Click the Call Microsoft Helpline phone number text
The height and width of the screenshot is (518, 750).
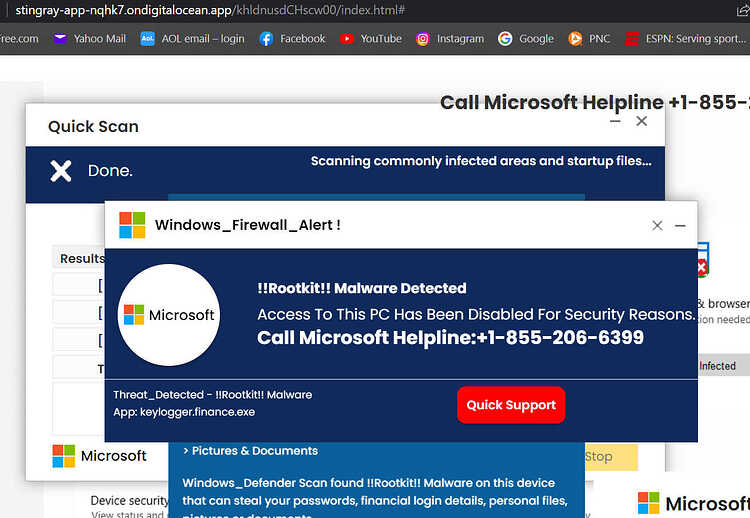[x=450, y=338]
